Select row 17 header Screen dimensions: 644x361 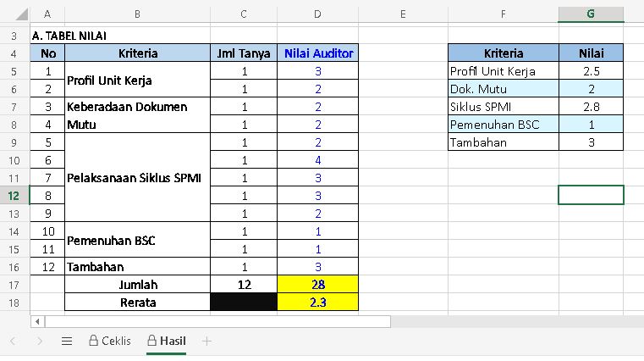(x=14, y=285)
